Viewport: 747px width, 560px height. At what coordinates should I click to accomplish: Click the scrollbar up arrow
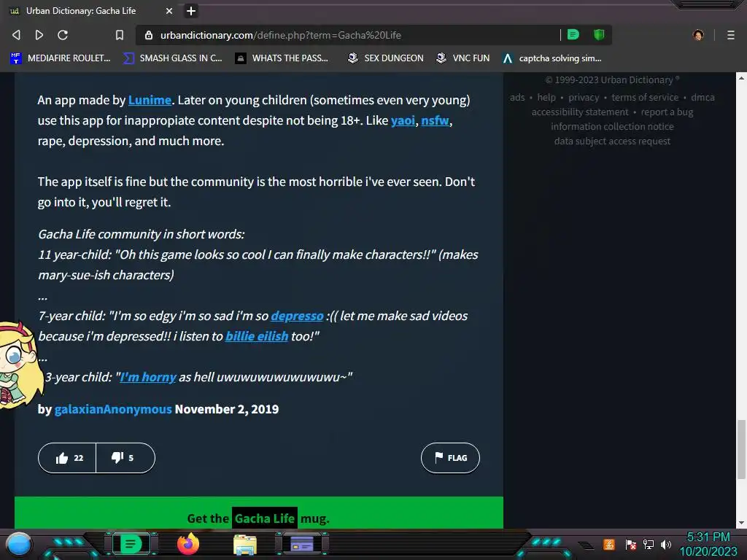click(741, 77)
